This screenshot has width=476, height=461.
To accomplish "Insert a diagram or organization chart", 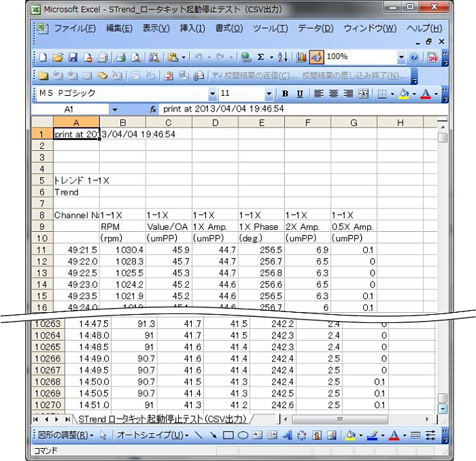I will coord(301,436).
